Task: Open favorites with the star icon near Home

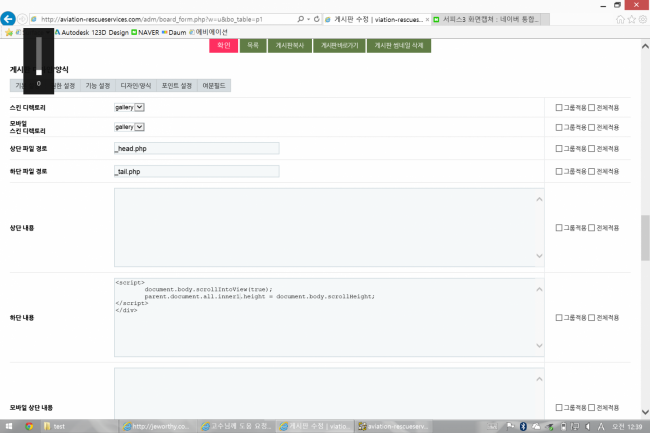Action: 631,19
